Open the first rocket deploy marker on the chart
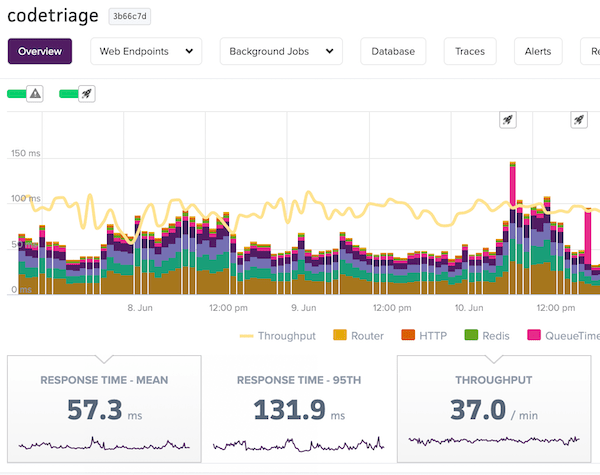The height and width of the screenshot is (475, 600). pos(508,120)
